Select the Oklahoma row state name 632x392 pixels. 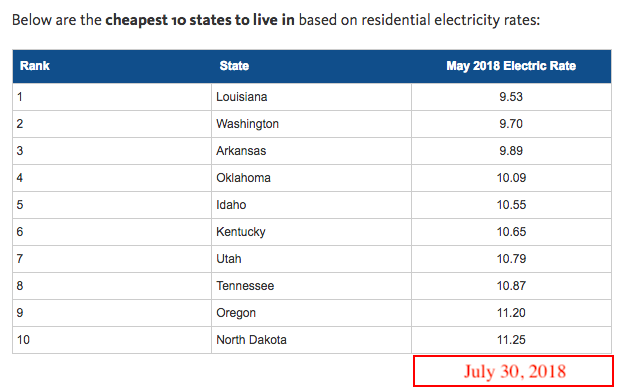click(x=243, y=178)
